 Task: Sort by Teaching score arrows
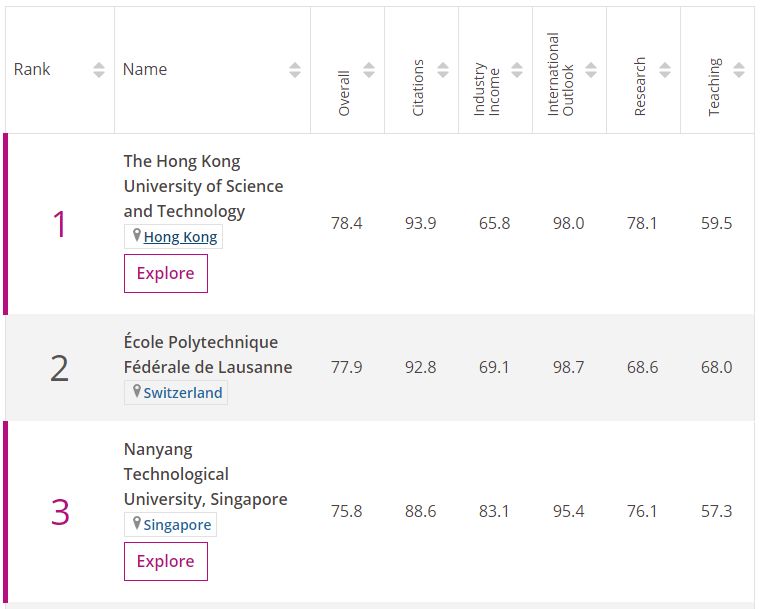click(739, 70)
